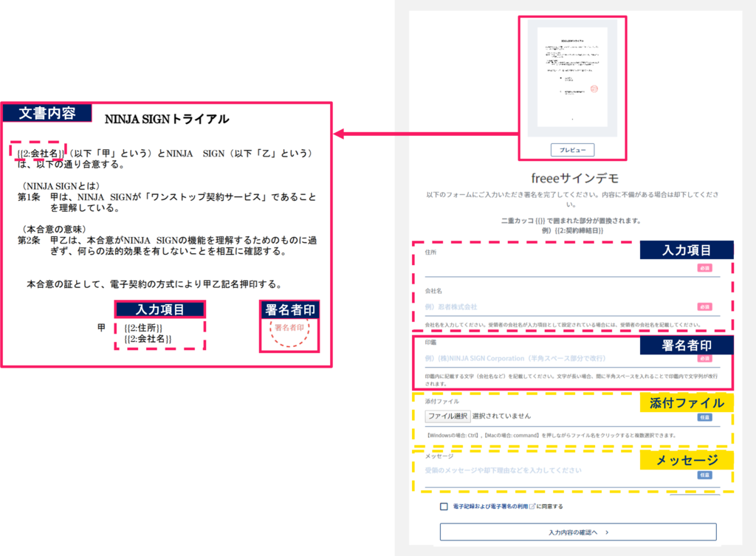Click the 必須 badge on the 住所 field
This screenshot has height=556, width=756.
click(704, 268)
